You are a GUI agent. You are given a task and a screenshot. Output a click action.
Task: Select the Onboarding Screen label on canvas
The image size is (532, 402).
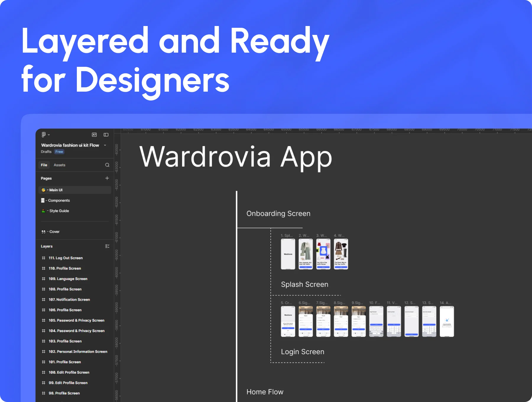click(x=278, y=213)
